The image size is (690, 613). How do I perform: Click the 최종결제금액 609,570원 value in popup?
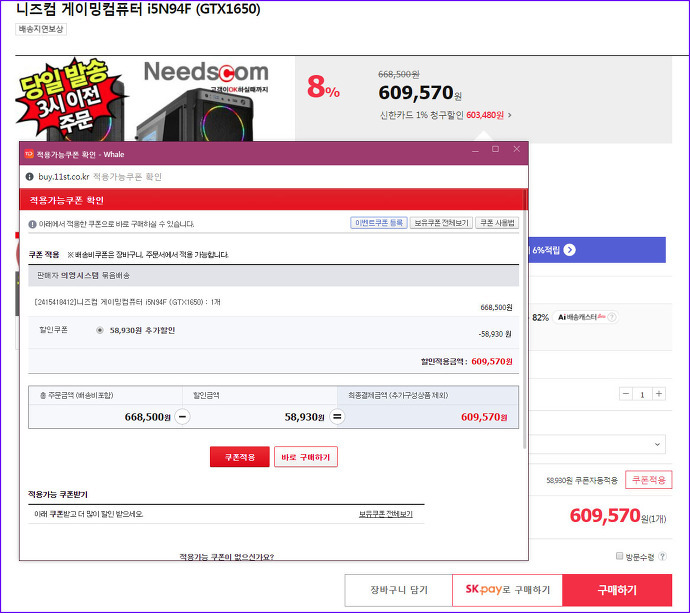click(x=484, y=417)
